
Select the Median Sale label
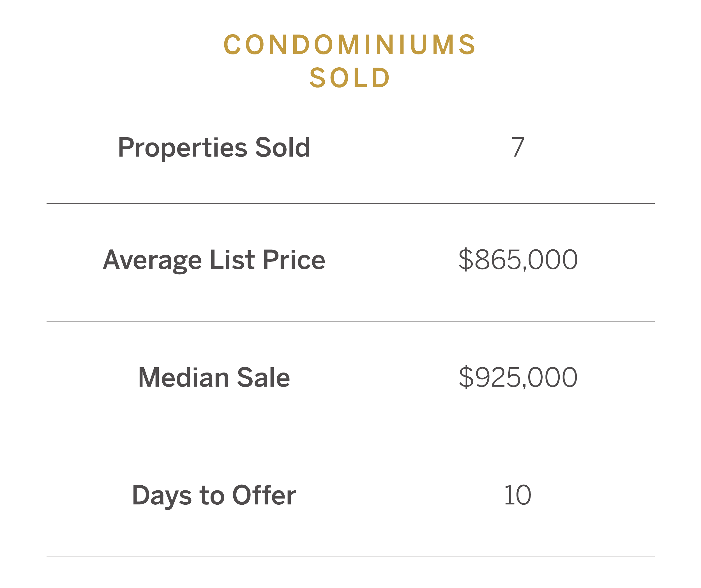[214, 378]
